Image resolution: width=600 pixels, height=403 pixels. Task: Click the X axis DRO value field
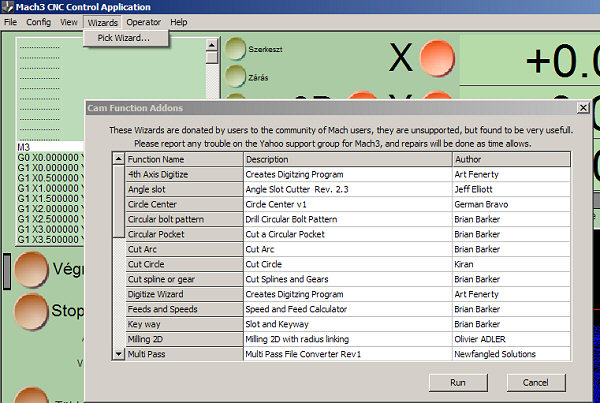(x=530, y=60)
